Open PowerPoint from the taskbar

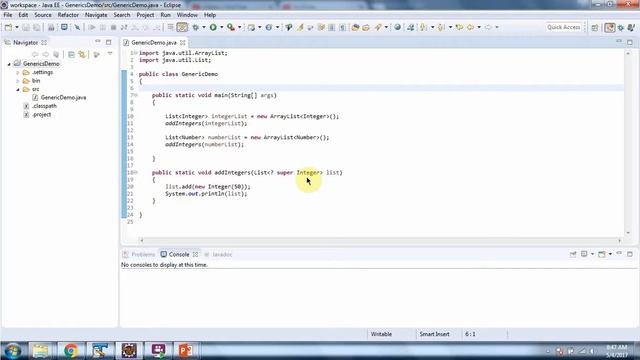(x=185, y=351)
